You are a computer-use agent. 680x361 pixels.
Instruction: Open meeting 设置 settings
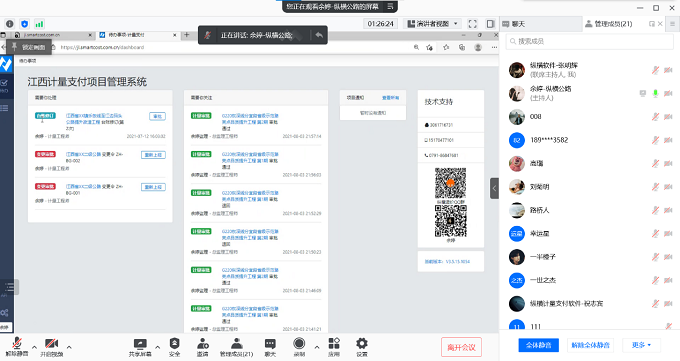coord(362,347)
